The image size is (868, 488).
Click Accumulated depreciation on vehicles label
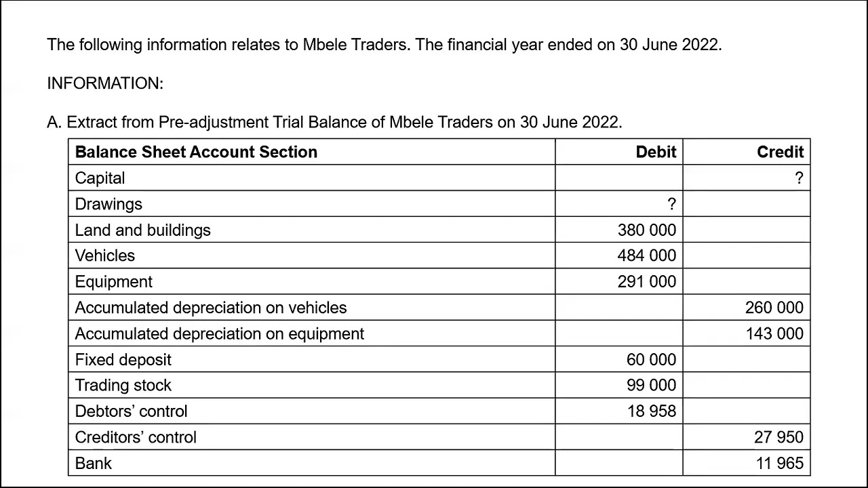click(210, 308)
